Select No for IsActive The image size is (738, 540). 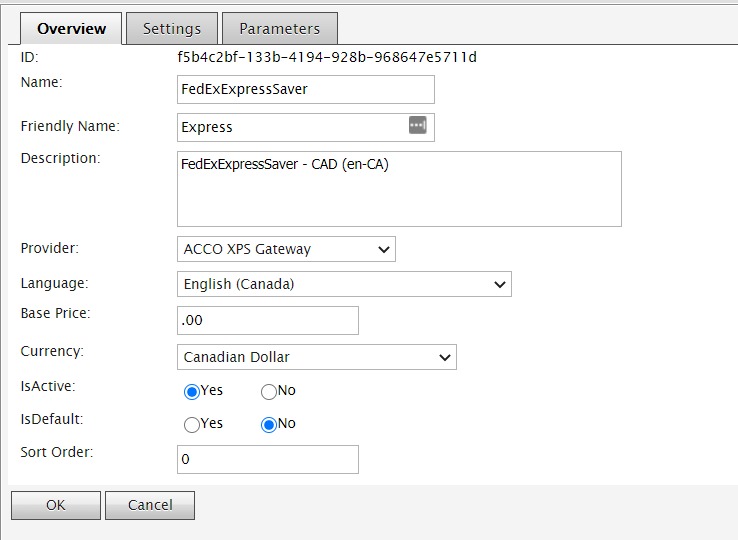coord(268,392)
